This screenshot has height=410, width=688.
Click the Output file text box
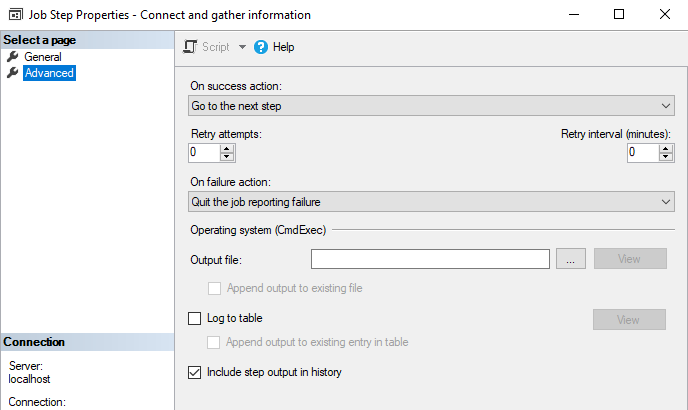click(430, 259)
